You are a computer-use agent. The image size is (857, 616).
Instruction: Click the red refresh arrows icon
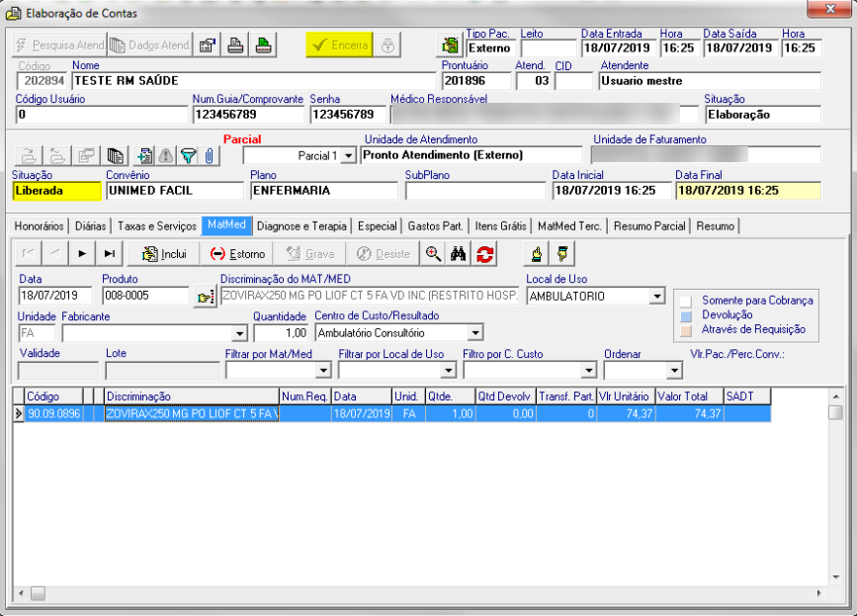pyautogui.click(x=484, y=253)
